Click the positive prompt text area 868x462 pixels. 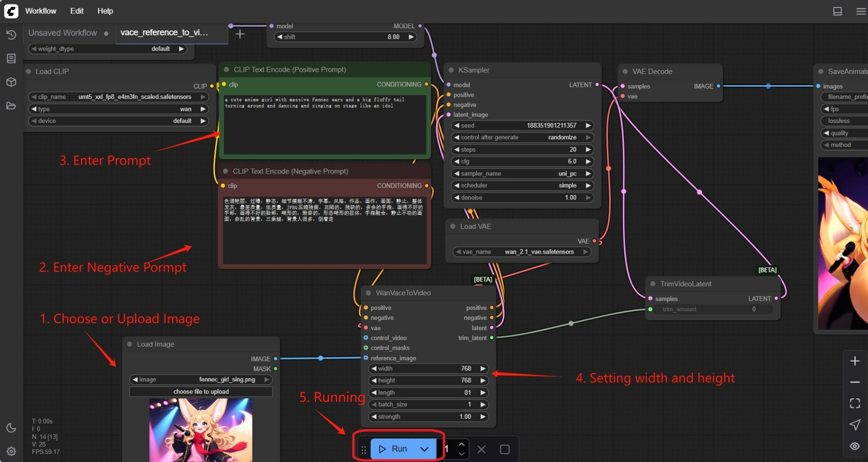[325, 124]
